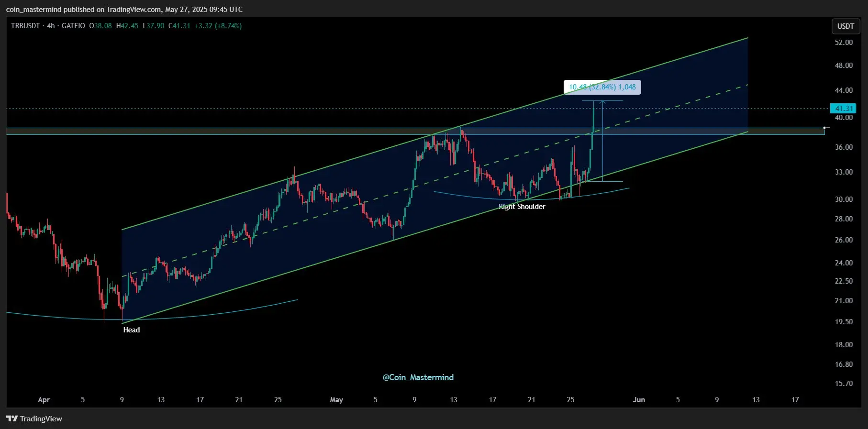The width and height of the screenshot is (868, 429).
Task: Click the 52.00 price axis label
Action: [844, 43]
